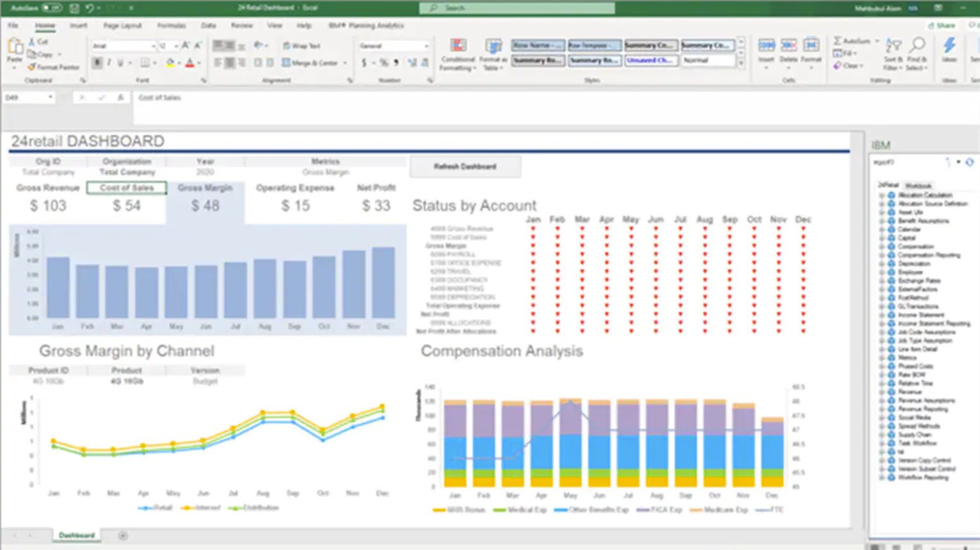Click the Comma Style icon

click(396, 63)
